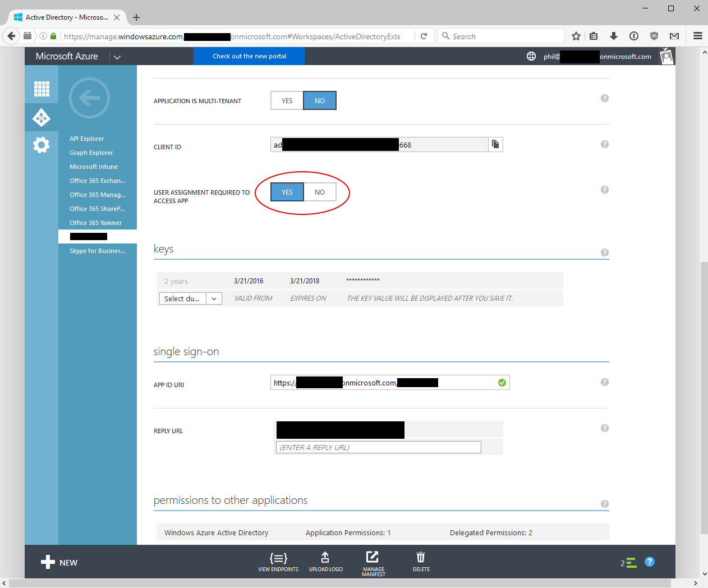Show the notifications count indicator
The width and height of the screenshot is (708, 588).
coord(628,563)
